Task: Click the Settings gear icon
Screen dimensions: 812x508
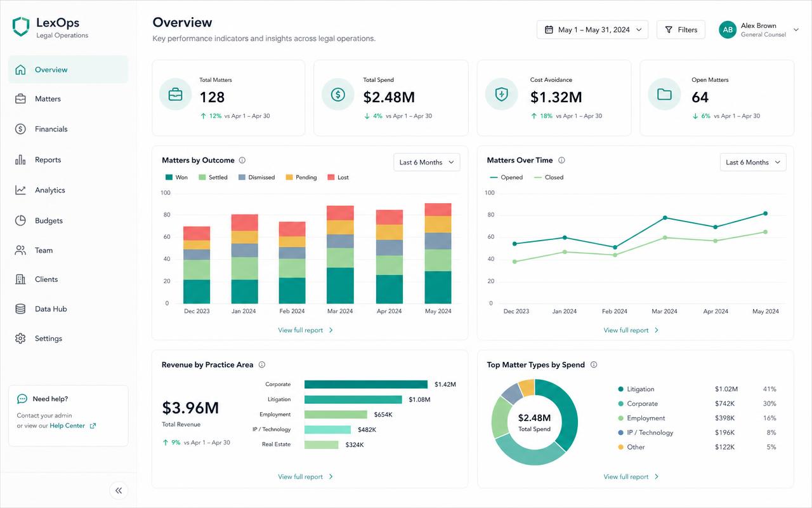Action: (x=20, y=338)
